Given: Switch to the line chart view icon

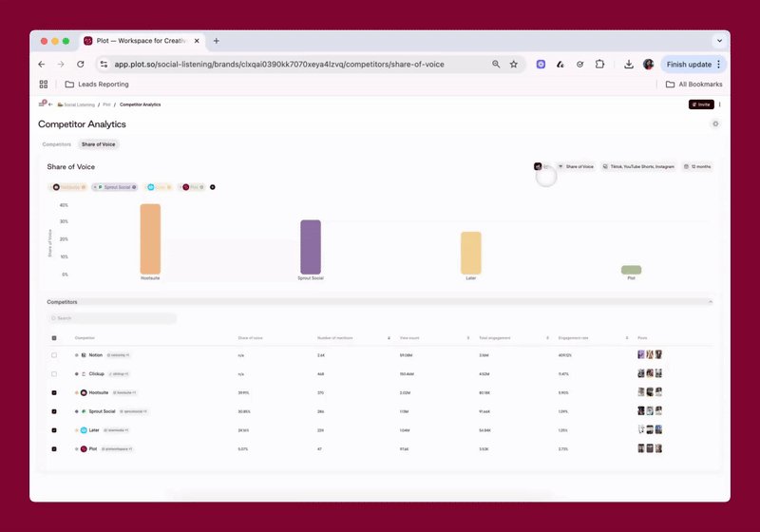Looking at the screenshot, I should [x=546, y=166].
